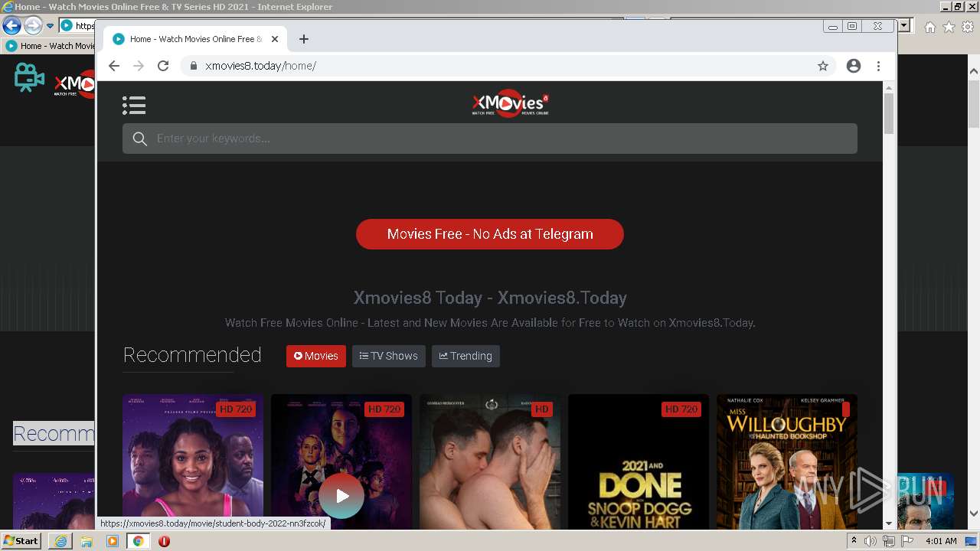The height and width of the screenshot is (551, 980).
Task: Select the Chrome tab 'Home - Watch Movies Online Free'
Action: point(194,39)
